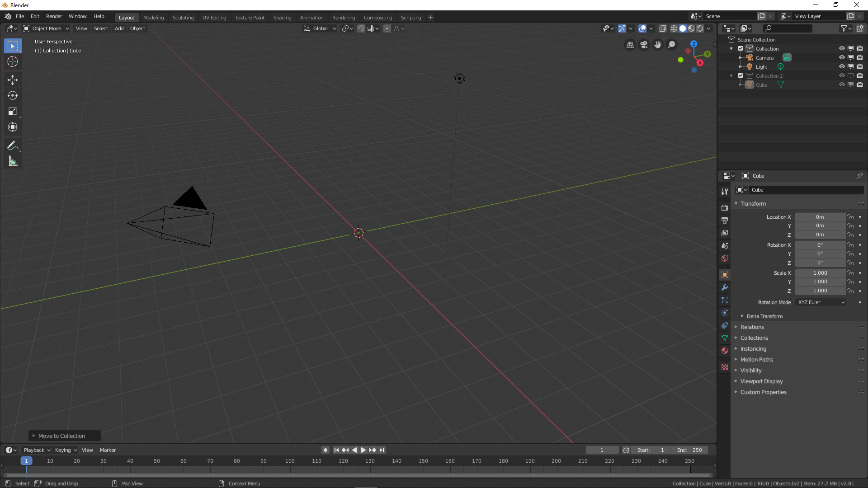Open the Object Mode dropdown

(x=46, y=28)
